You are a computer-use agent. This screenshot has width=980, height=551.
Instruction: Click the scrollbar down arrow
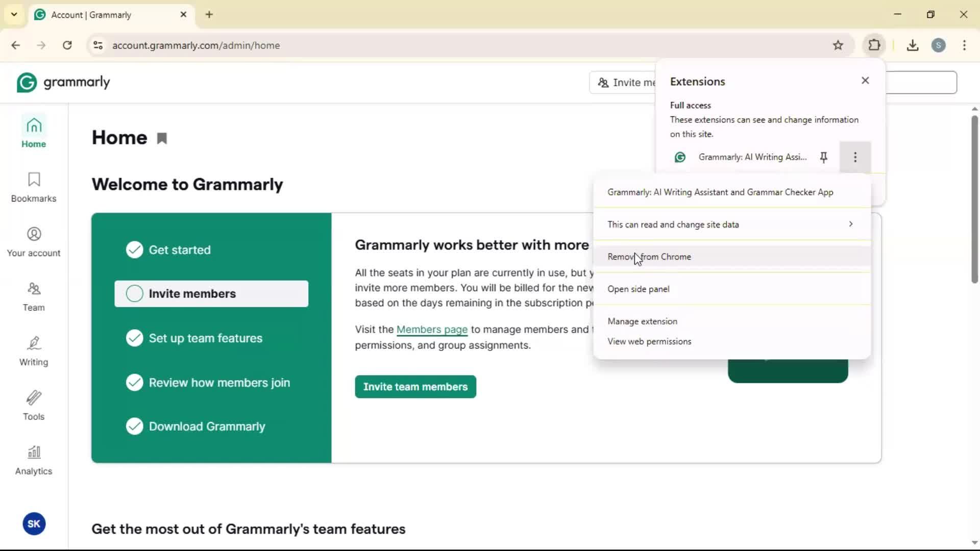[x=974, y=543]
